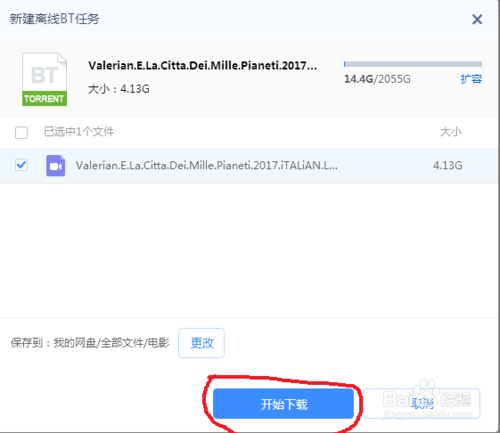Click the 取消 button
Image resolution: width=500 pixels, height=433 pixels.
tap(422, 404)
